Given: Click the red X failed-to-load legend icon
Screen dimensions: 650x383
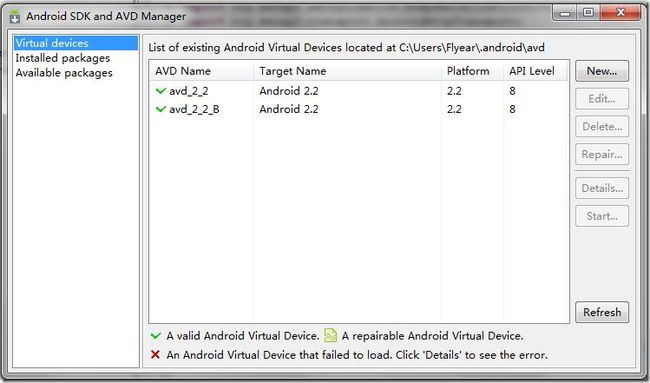Looking at the screenshot, I should (x=155, y=355).
